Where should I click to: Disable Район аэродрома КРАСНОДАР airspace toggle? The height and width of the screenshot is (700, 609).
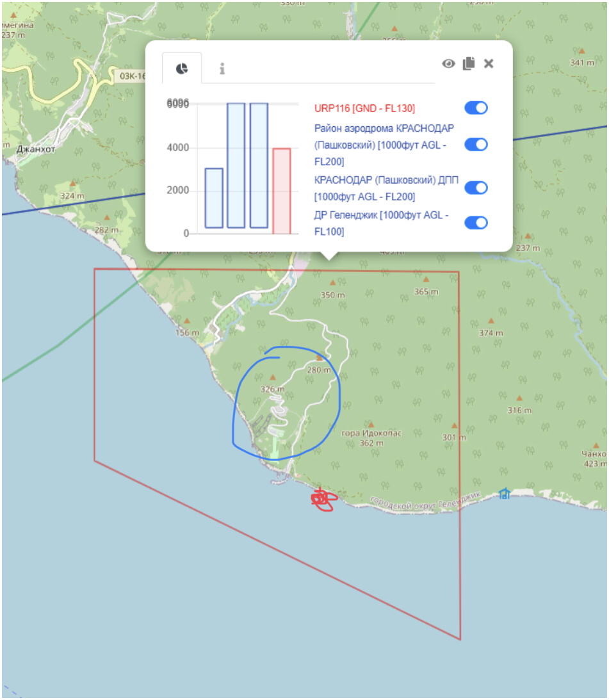(476, 144)
